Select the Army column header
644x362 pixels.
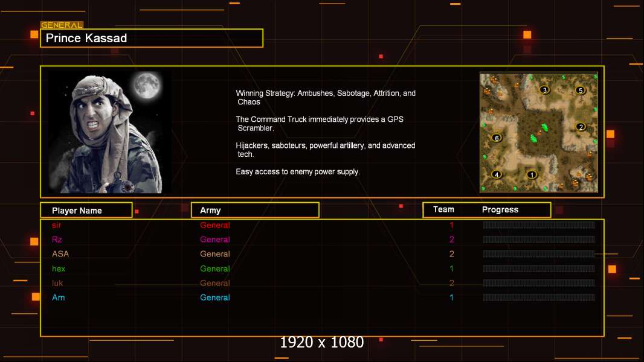tap(255, 211)
